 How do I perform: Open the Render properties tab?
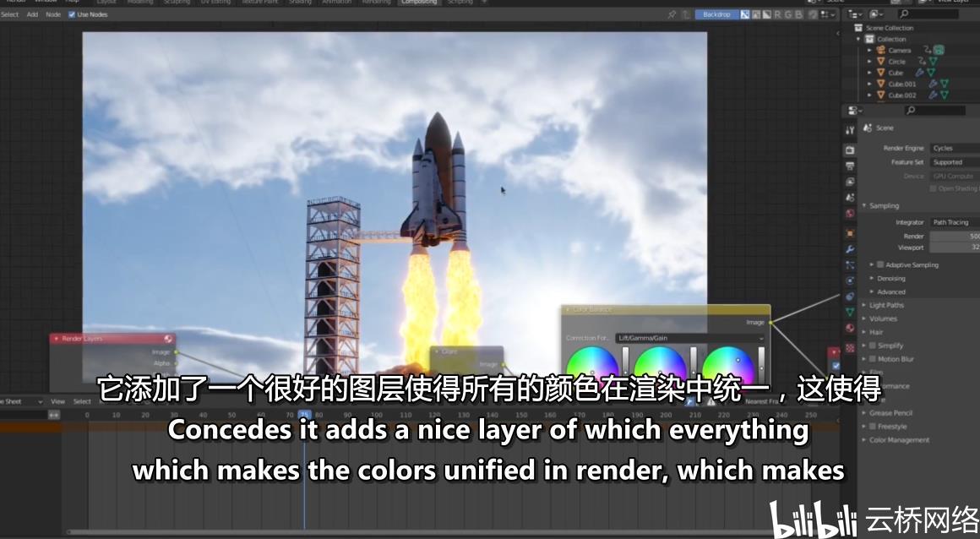point(849,150)
